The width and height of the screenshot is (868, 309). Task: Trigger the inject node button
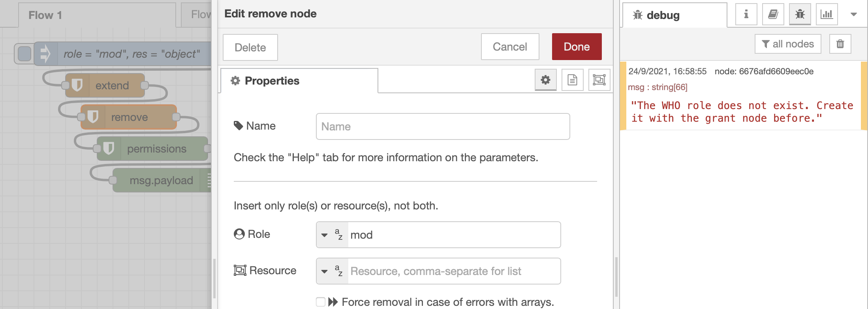click(24, 54)
